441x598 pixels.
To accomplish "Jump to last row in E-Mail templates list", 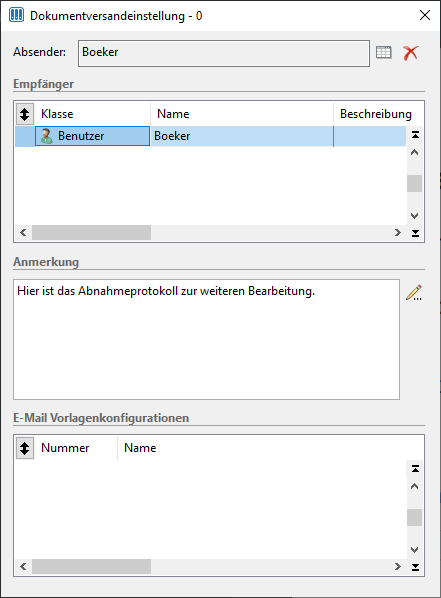I will [x=415, y=567].
